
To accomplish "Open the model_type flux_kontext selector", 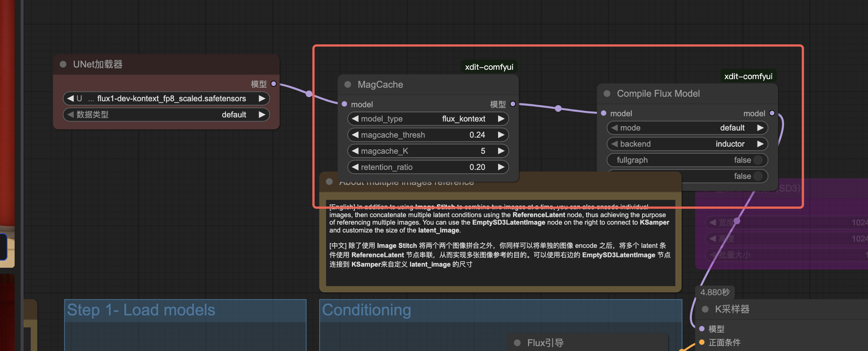I will click(x=428, y=119).
